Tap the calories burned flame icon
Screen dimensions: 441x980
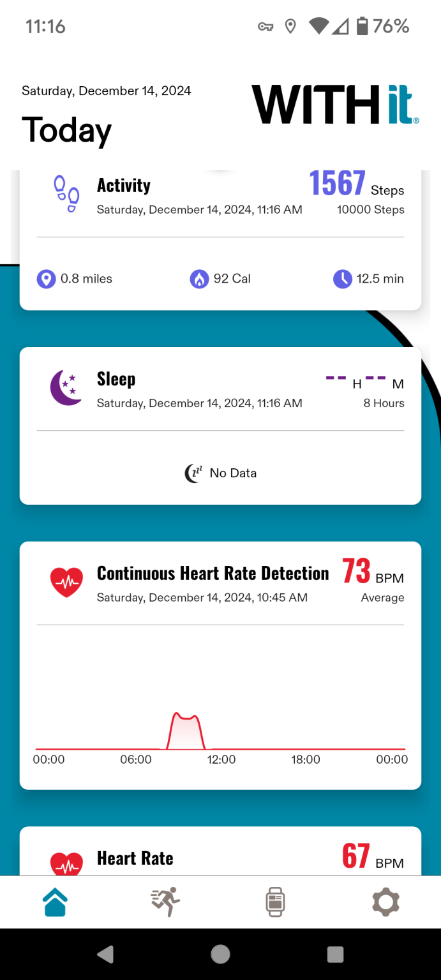click(x=199, y=279)
